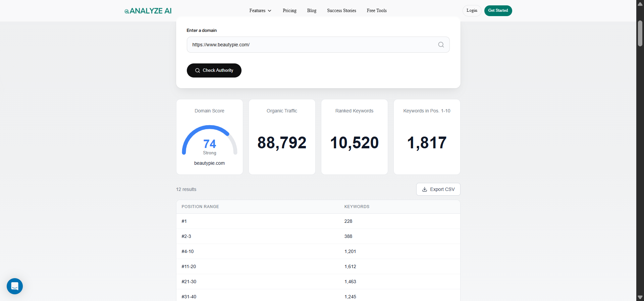Click the keyword count 1,201

pos(350,251)
